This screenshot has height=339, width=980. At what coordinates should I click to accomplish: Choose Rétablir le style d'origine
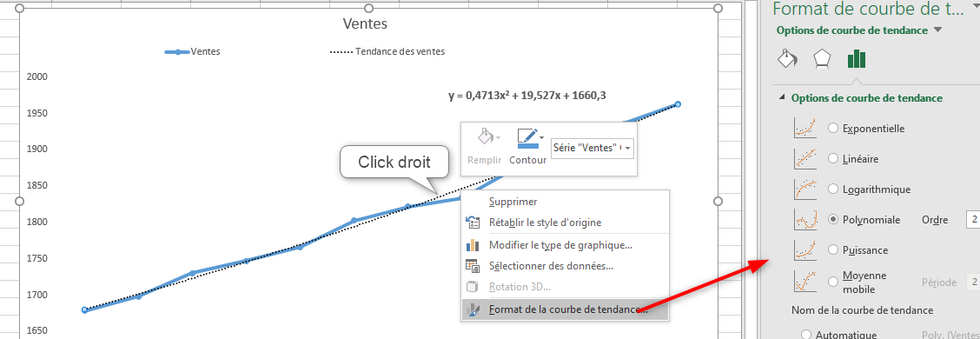(x=565, y=222)
